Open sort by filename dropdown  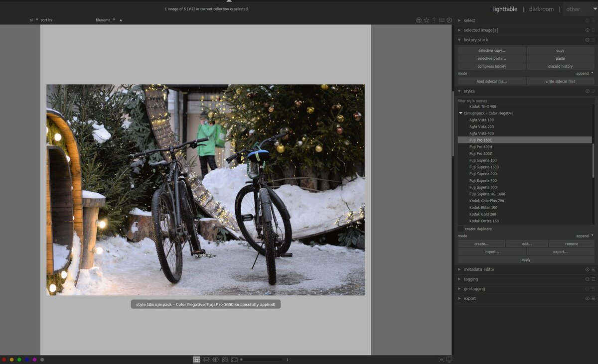[105, 20]
